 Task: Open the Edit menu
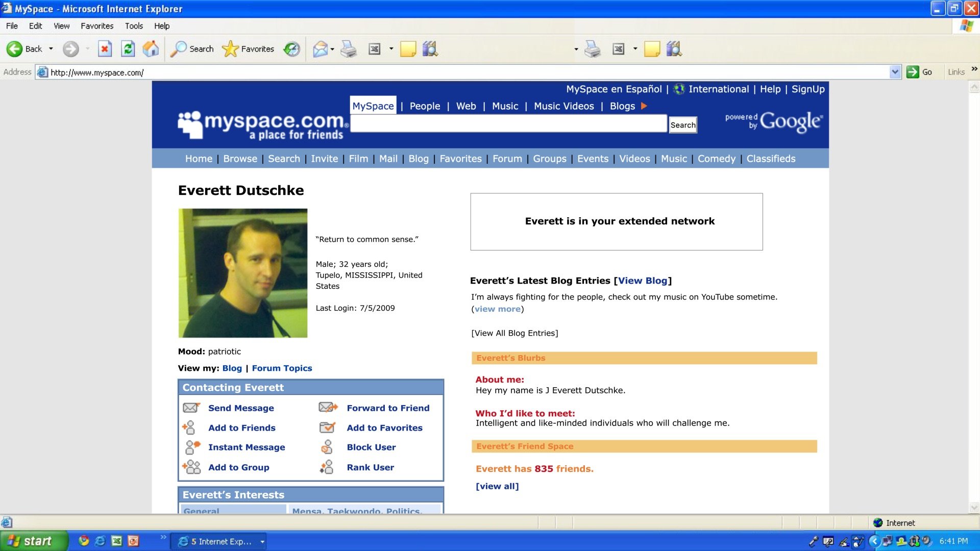pyautogui.click(x=36, y=26)
